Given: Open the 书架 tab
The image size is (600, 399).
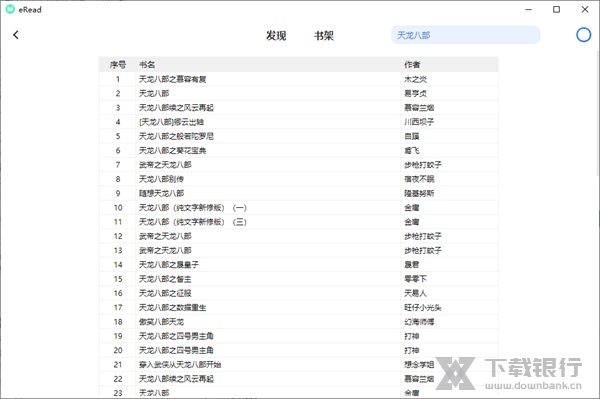Looking at the screenshot, I should (x=324, y=36).
